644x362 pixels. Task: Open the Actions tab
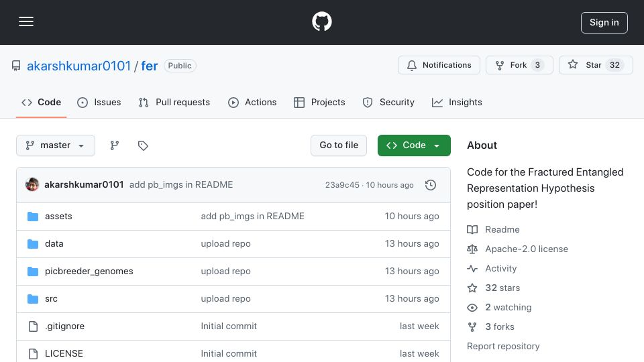pos(252,102)
